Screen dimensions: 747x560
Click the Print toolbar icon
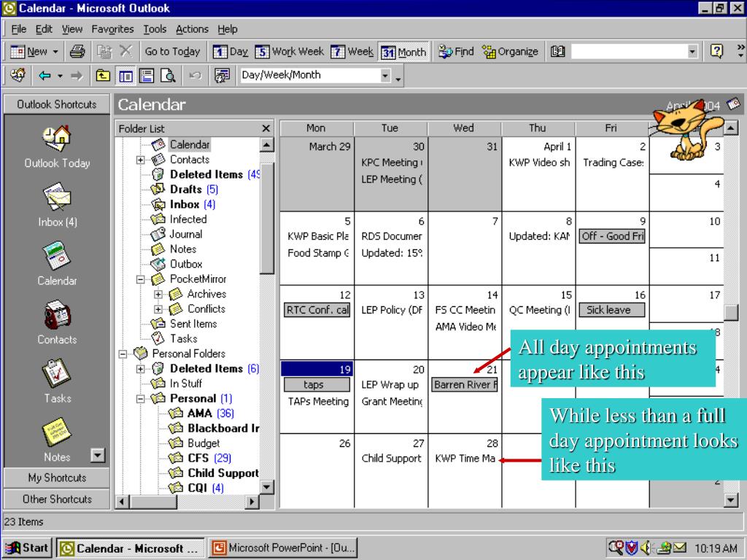(x=77, y=52)
